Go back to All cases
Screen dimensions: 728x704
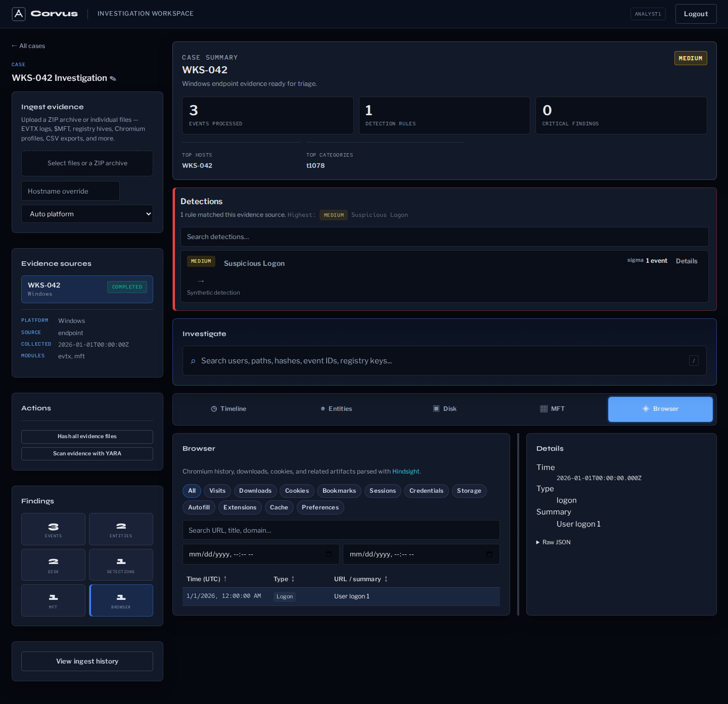pyautogui.click(x=28, y=46)
